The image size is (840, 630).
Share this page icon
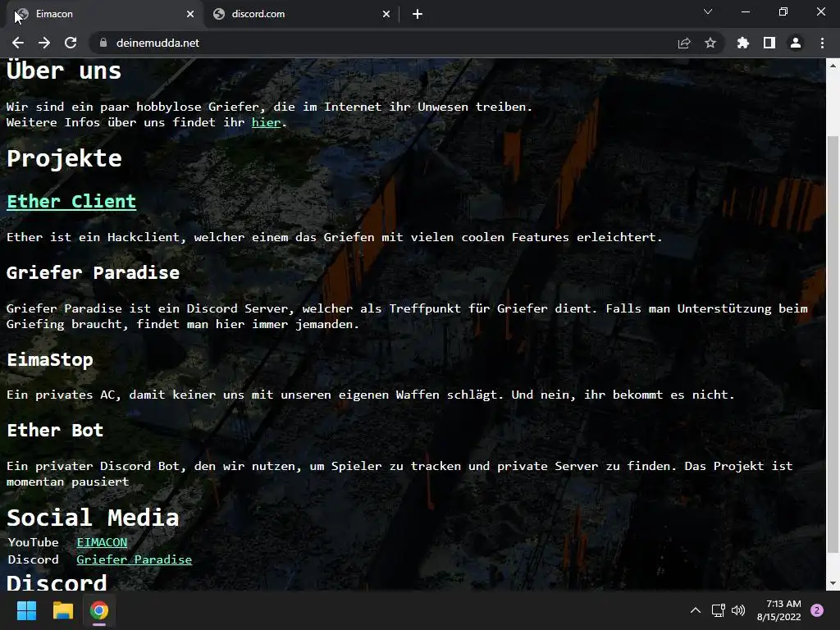(x=684, y=43)
